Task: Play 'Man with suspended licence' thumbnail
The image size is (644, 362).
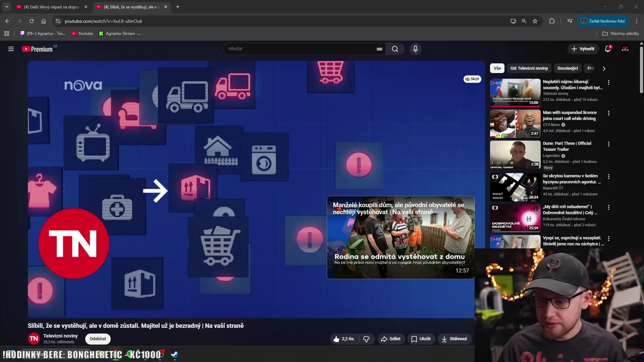Action: 515,124
